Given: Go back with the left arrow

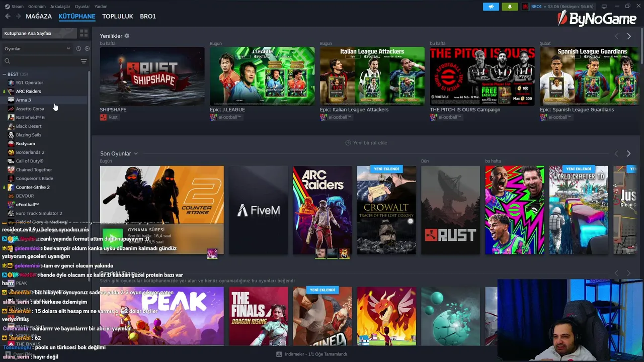Looking at the screenshot, I should click(x=8, y=16).
